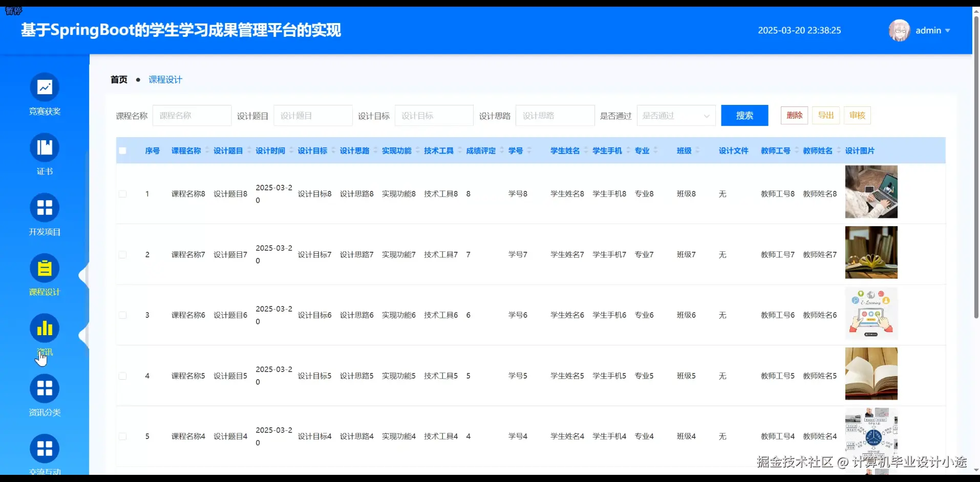This screenshot has height=482, width=980.
Task: Navigate to 首页 breadcrumb
Action: (x=118, y=79)
